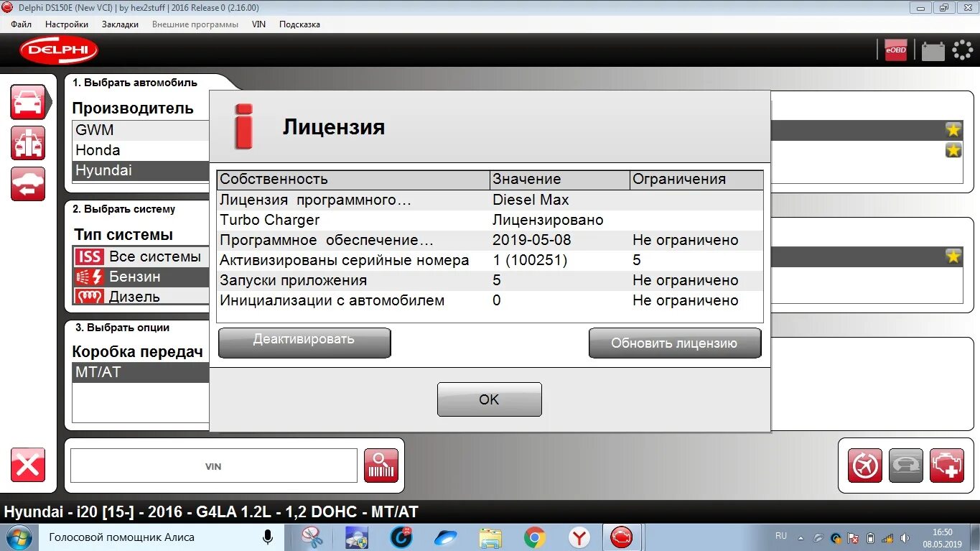Click the grey car icon at bottom right
Viewport: 980px width, 551px height.
(906, 466)
